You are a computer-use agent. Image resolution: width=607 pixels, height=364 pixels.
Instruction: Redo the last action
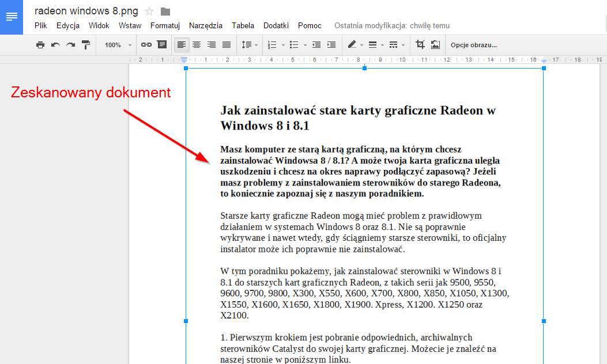coord(70,45)
